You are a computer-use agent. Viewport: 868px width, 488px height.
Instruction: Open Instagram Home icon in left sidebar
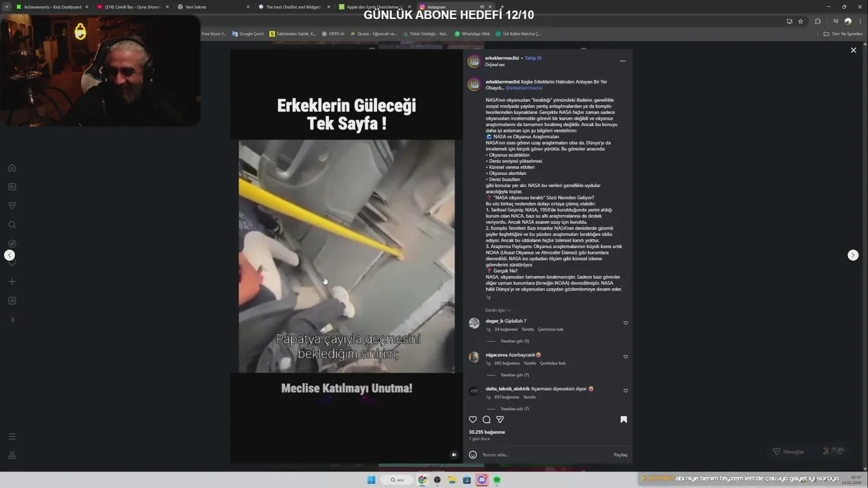click(x=12, y=167)
